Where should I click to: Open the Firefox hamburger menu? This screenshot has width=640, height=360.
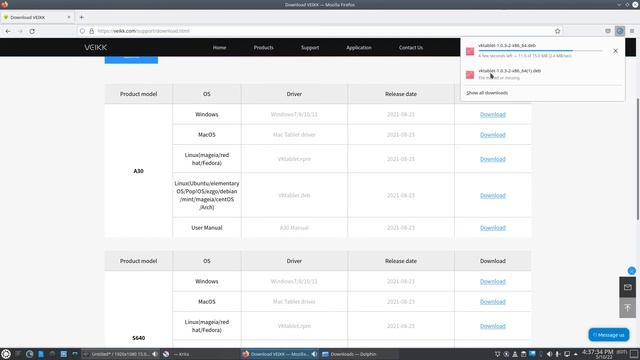click(x=632, y=31)
